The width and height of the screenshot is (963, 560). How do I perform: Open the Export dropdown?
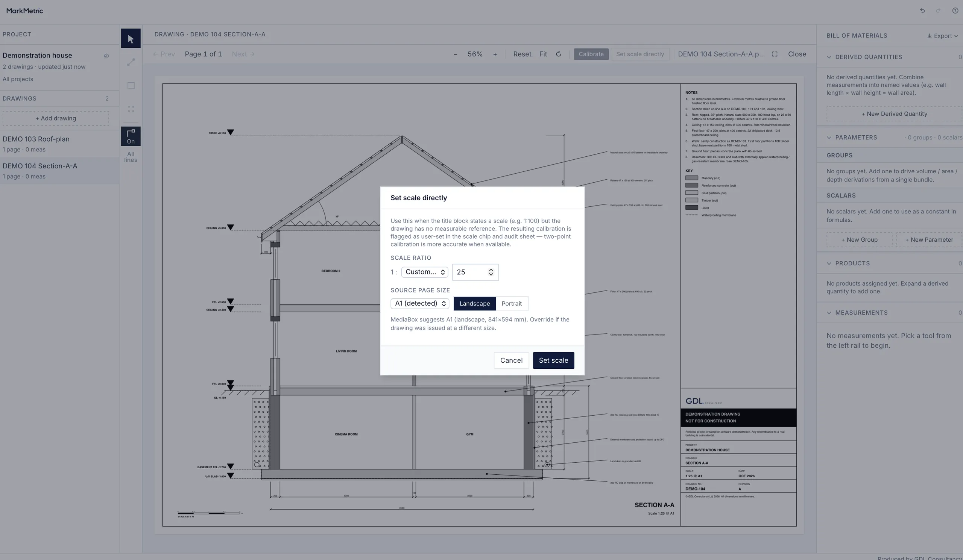coord(942,36)
